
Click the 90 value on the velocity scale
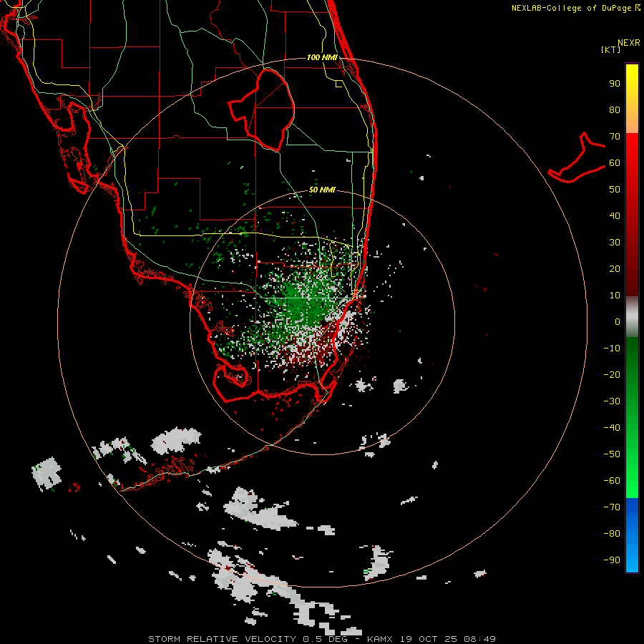coord(615,84)
